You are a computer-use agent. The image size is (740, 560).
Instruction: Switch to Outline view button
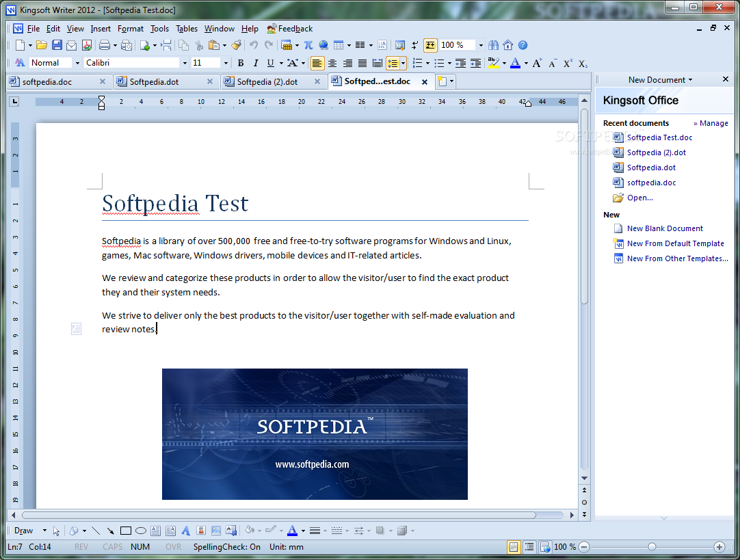[x=529, y=547]
